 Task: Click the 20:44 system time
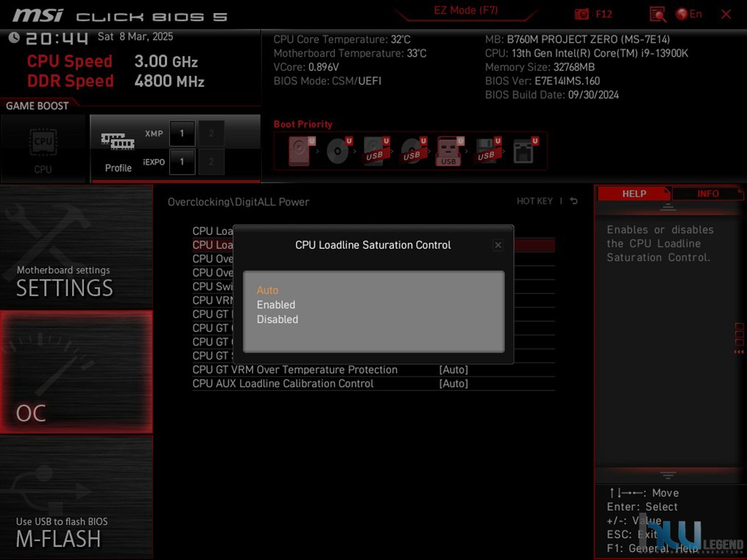[57, 38]
